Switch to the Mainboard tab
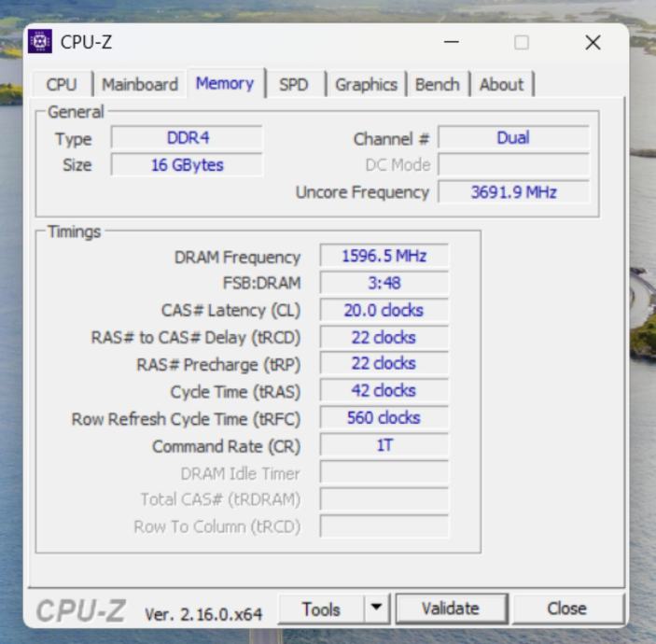The height and width of the screenshot is (644, 656). [140, 85]
